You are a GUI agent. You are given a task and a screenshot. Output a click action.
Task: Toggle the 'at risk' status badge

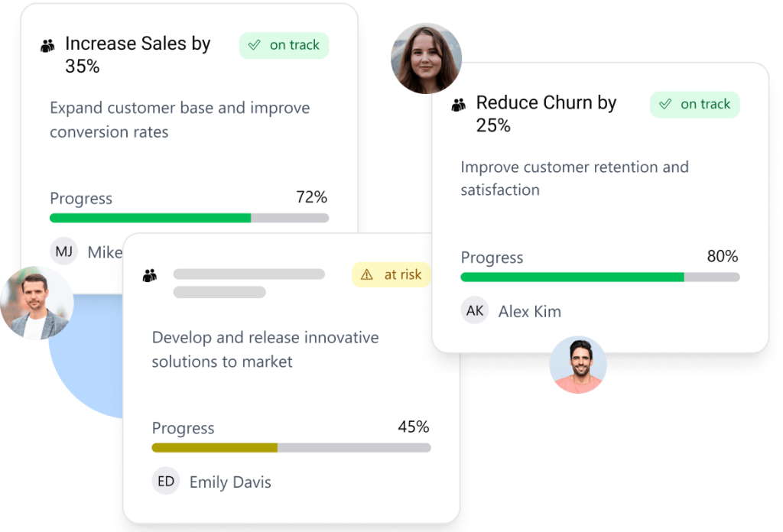(x=391, y=274)
